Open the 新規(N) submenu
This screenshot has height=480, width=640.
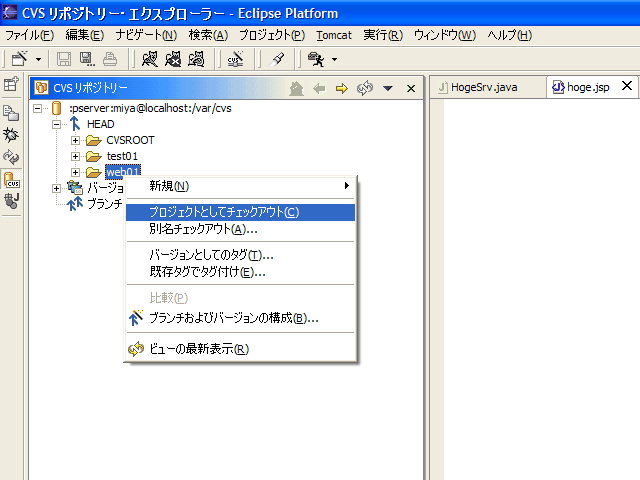point(240,186)
